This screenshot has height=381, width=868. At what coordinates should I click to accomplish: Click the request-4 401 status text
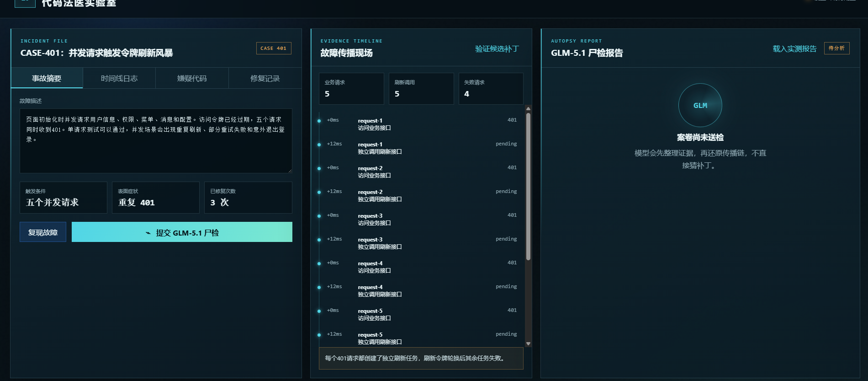click(512, 263)
